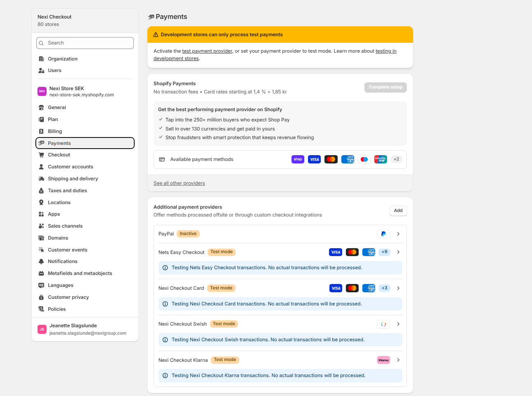Screen dimensions: 532x396
Task: Open the Customer privacy menu item
Action: (85, 297)
